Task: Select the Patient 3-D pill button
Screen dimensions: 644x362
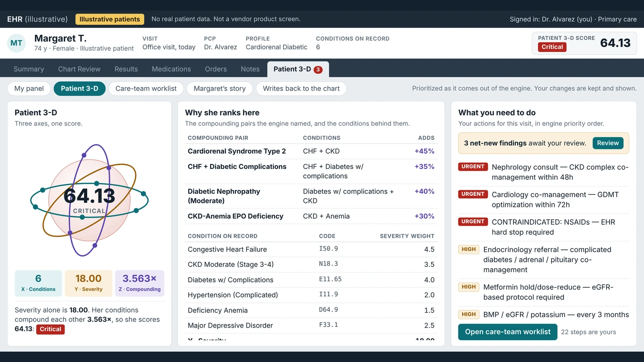Action: click(80, 88)
